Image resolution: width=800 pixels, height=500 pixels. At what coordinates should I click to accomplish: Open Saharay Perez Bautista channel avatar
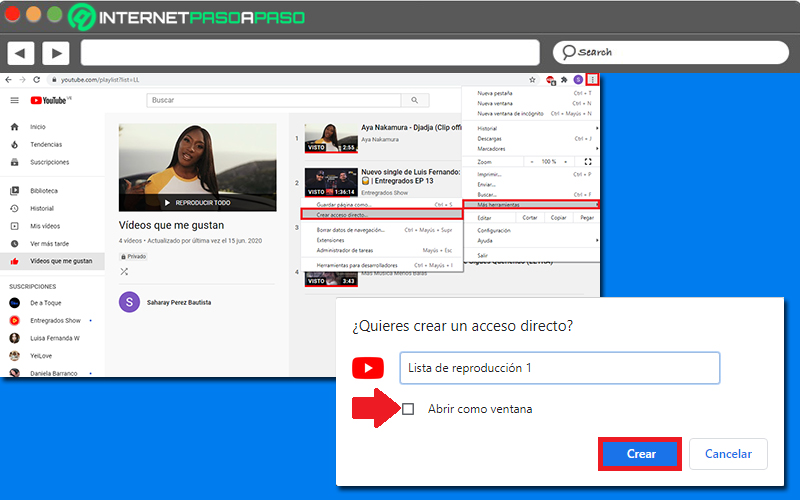tap(130, 302)
